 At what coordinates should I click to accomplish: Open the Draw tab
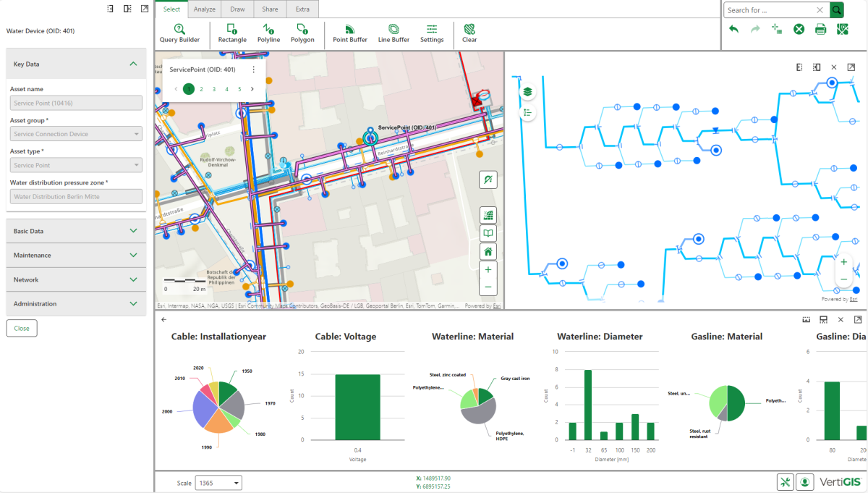(x=237, y=9)
